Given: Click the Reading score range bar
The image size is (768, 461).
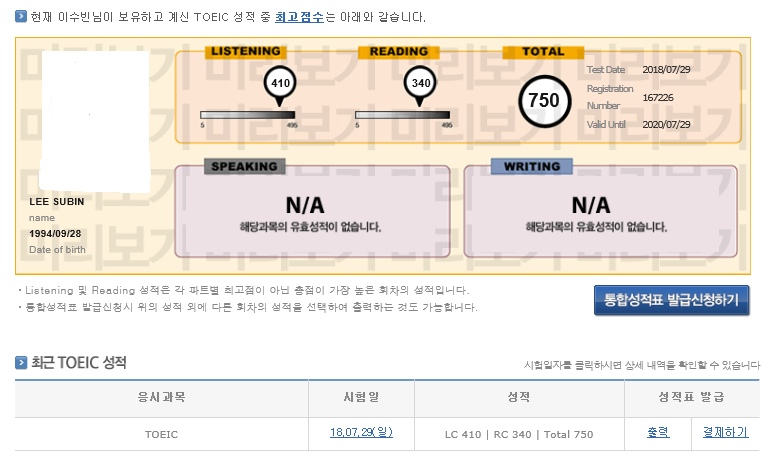Looking at the screenshot, I should (403, 115).
